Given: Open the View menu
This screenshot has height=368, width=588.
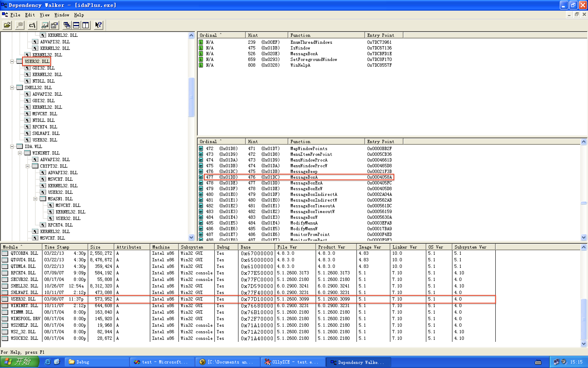Looking at the screenshot, I should (45, 15).
